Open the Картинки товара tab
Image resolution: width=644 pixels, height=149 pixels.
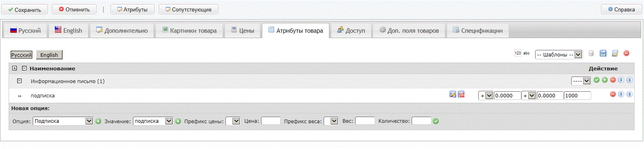tap(189, 30)
